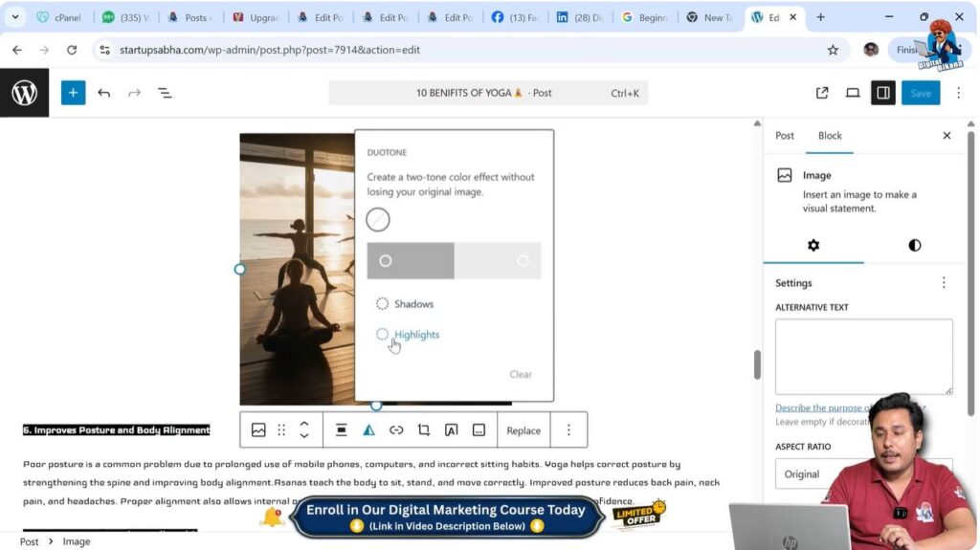Image resolution: width=980 pixels, height=550 pixels.
Task: Pick the dark duotone gradient stop
Action: (386, 260)
